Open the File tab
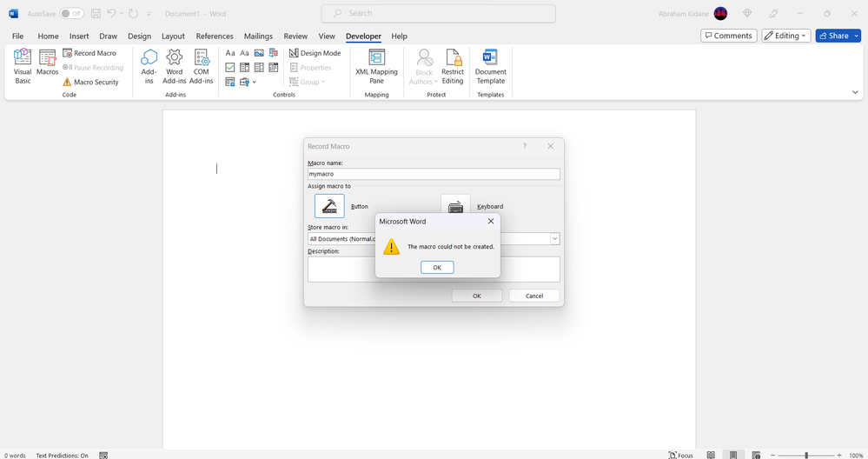Screen dimensions: 868x459 pyautogui.click(x=17, y=36)
